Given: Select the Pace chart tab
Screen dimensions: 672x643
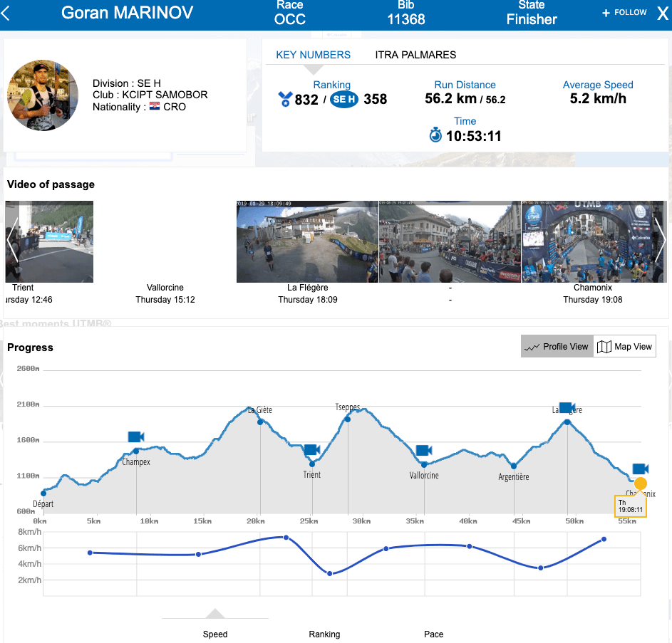Looking at the screenshot, I should [x=433, y=634].
